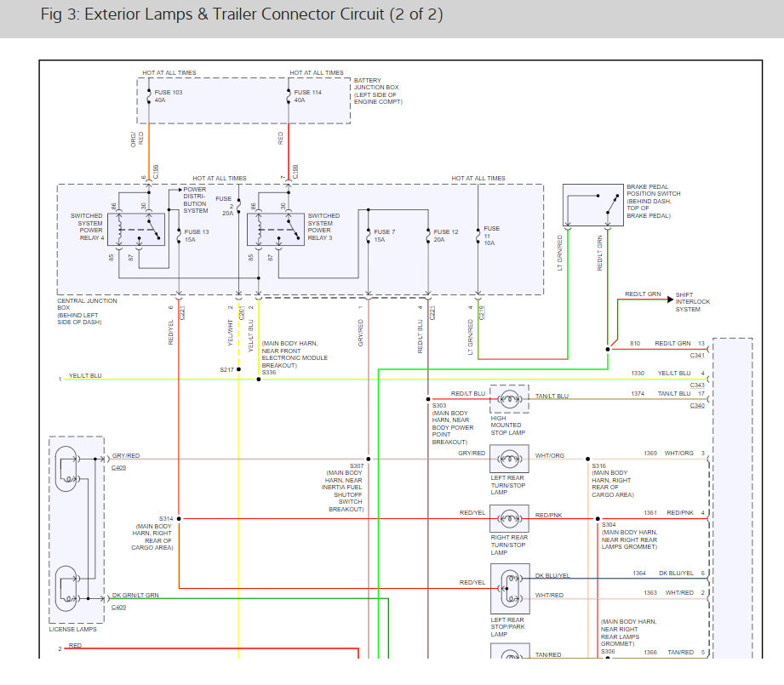
Task: Click circuit number '1366'
Action: tap(650, 653)
